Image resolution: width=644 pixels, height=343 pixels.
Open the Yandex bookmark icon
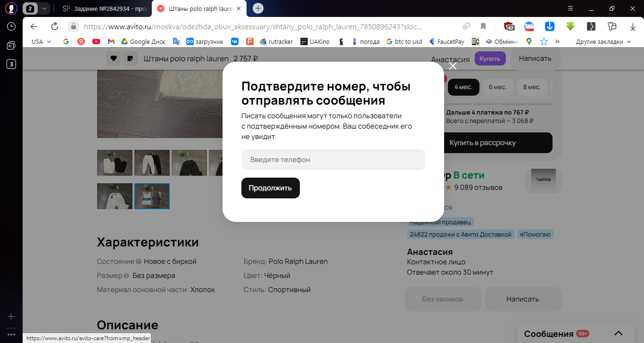pyautogui.click(x=81, y=41)
